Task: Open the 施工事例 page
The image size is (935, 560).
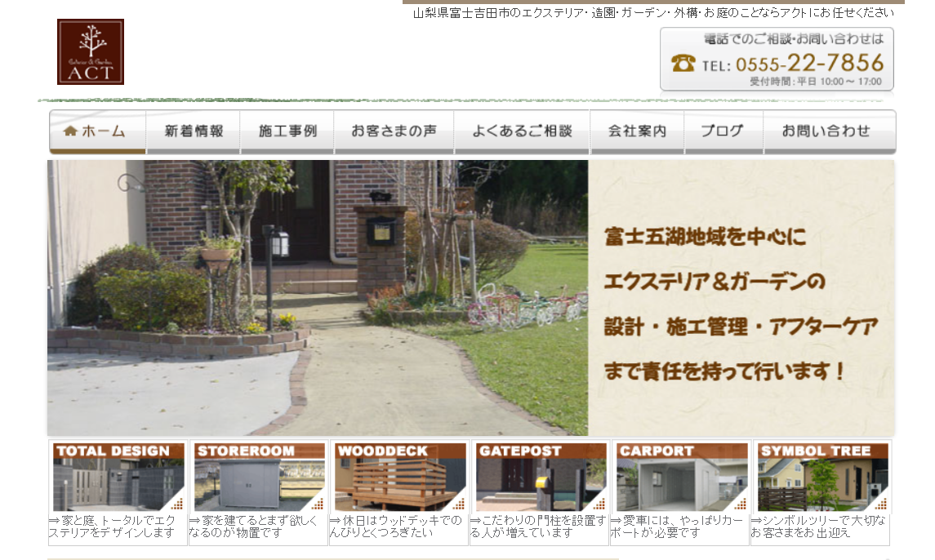Action: tap(287, 131)
